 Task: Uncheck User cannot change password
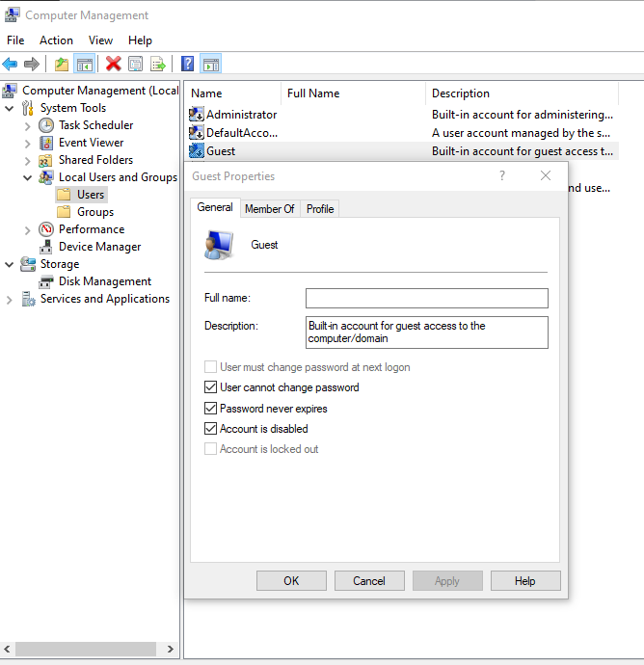tap(210, 387)
